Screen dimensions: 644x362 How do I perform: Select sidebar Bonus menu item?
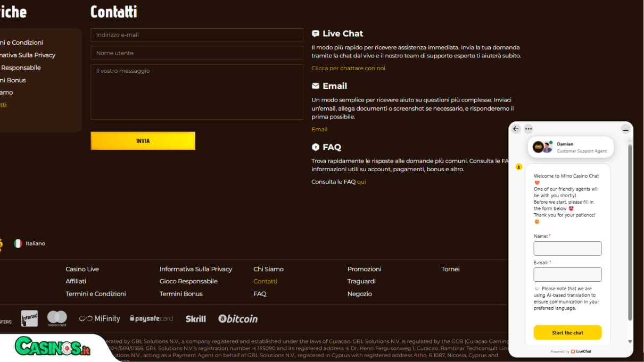(x=13, y=80)
